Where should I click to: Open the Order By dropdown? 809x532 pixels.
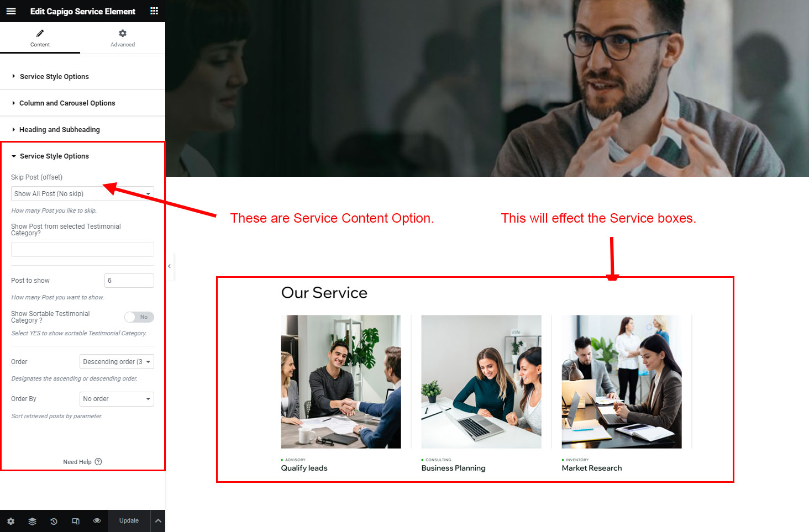[x=117, y=399]
